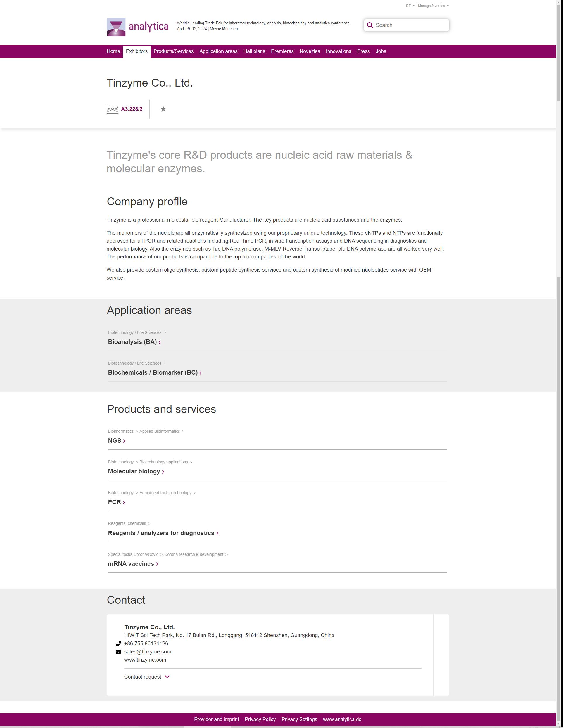This screenshot has height=728, width=563.
Task: Go to the Innovations menu item
Action: coord(338,51)
